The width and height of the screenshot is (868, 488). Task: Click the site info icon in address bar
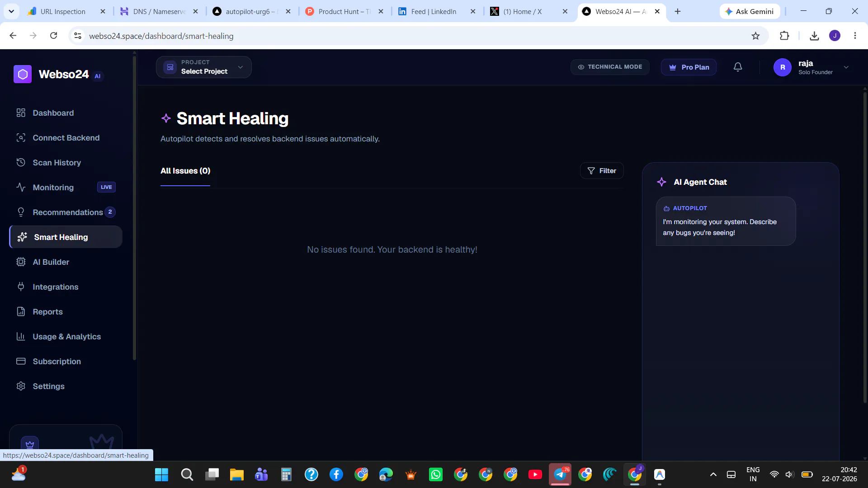pyautogui.click(x=78, y=36)
